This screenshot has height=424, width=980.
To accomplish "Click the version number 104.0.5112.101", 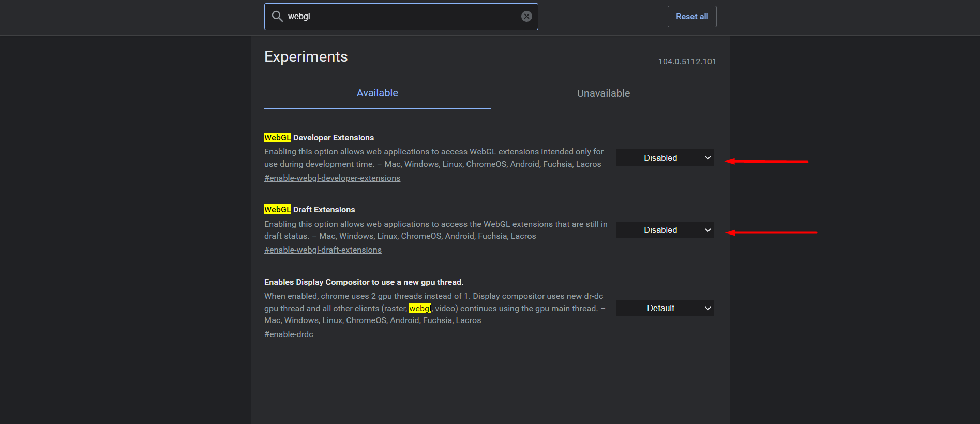I will 687,61.
